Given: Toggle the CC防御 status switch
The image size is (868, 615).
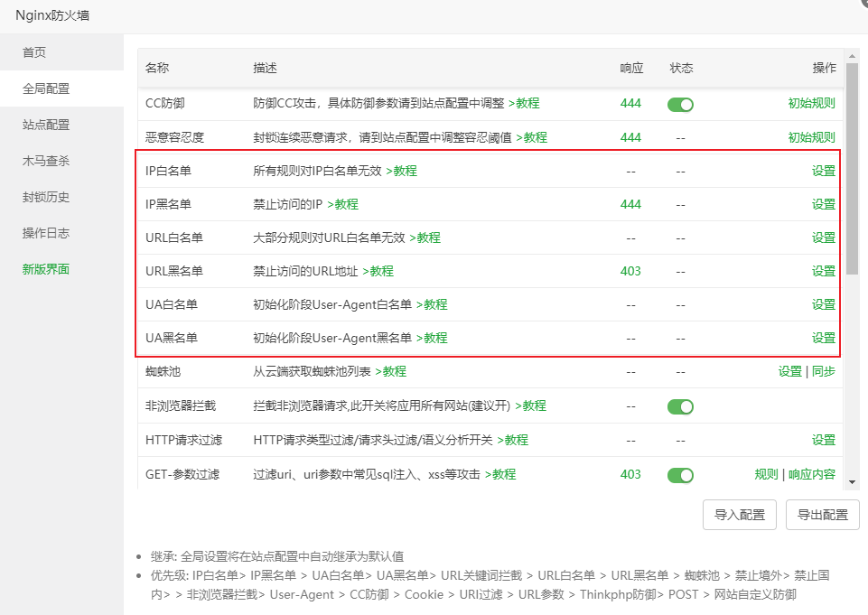Looking at the screenshot, I should point(680,104).
